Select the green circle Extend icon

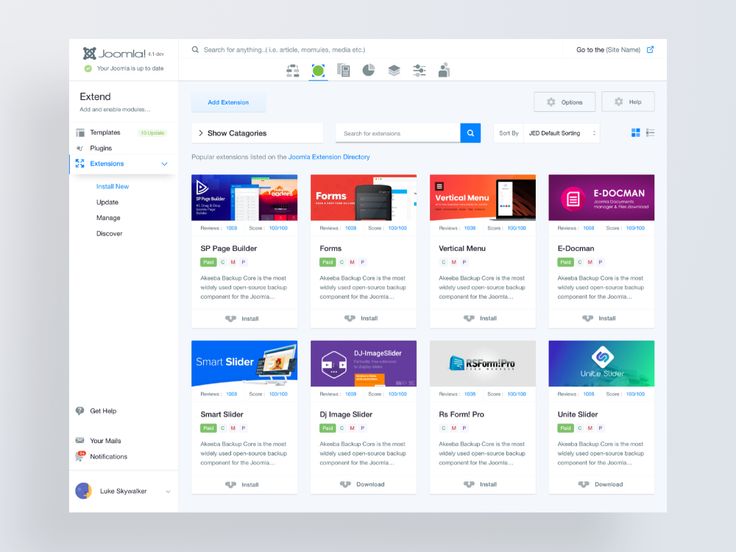pos(318,71)
